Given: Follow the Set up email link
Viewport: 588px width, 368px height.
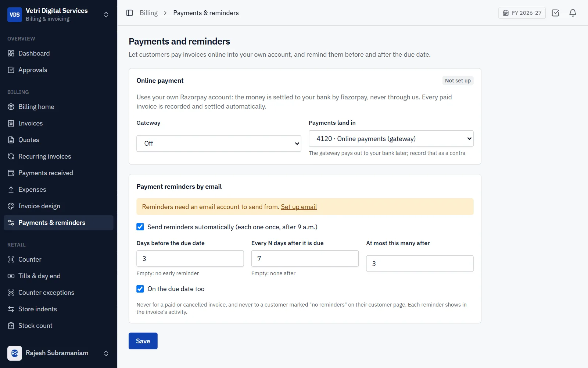Looking at the screenshot, I should [299, 207].
